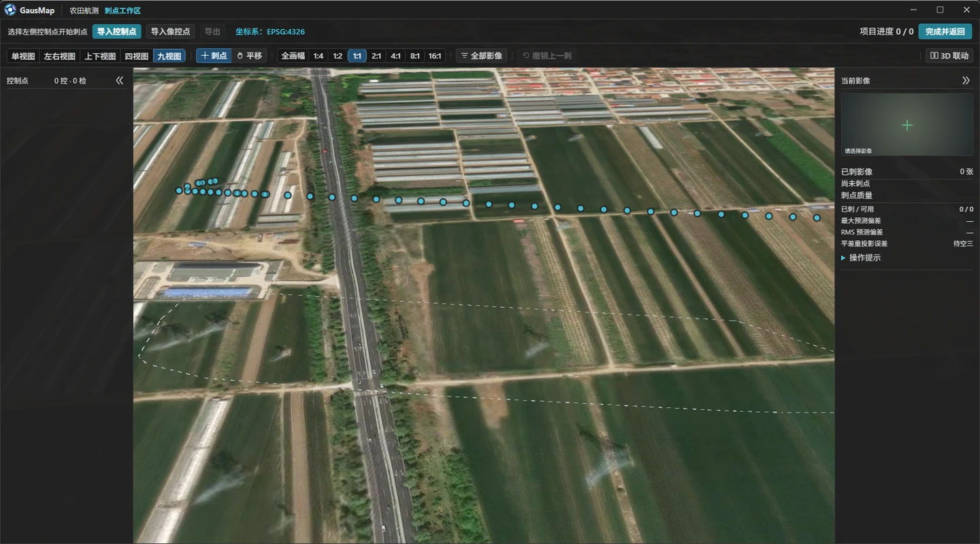Viewport: 980px width, 544px height.
Task: Click the 撤销上一刺 undo button
Action: click(547, 56)
